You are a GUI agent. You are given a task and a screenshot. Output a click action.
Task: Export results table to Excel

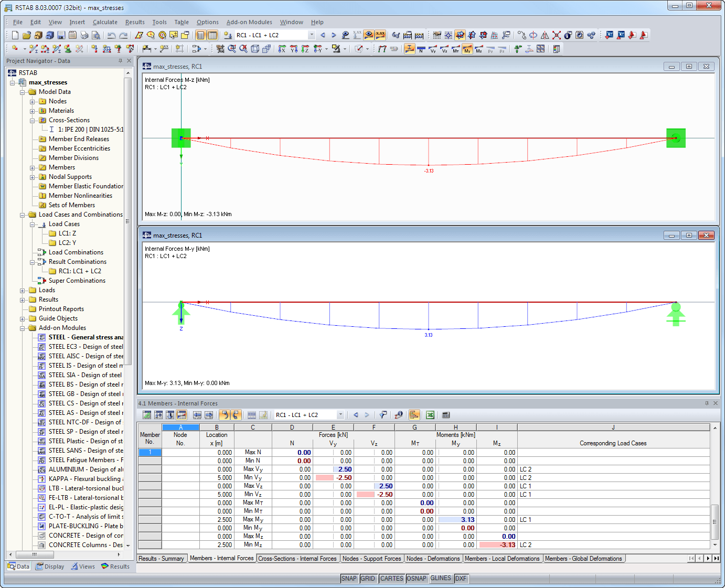point(430,415)
